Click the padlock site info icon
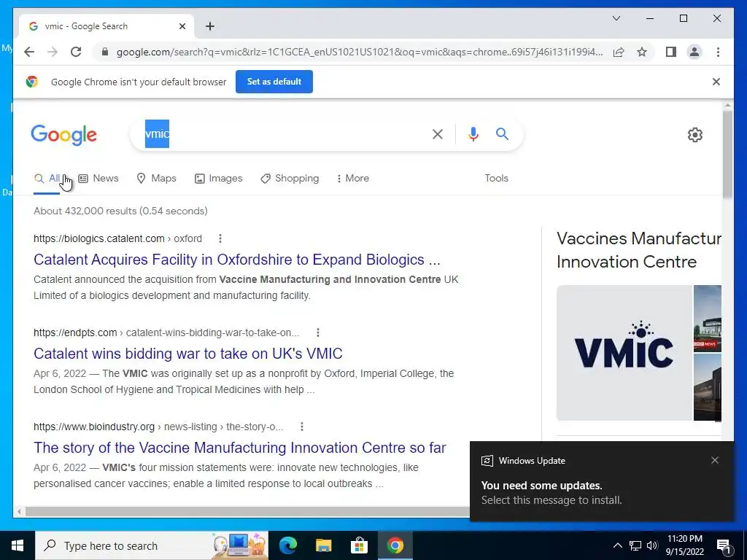The width and height of the screenshot is (747, 560). [105, 52]
